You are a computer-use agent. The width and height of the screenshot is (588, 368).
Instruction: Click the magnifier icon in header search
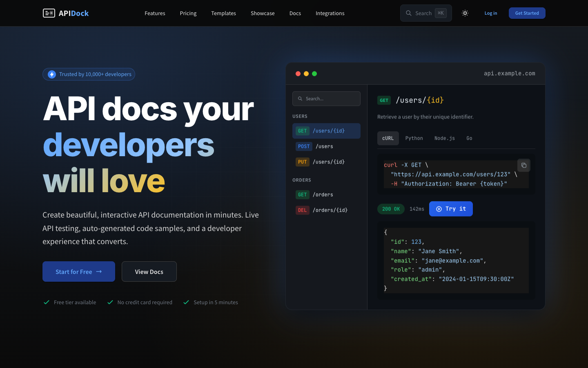[x=408, y=13]
